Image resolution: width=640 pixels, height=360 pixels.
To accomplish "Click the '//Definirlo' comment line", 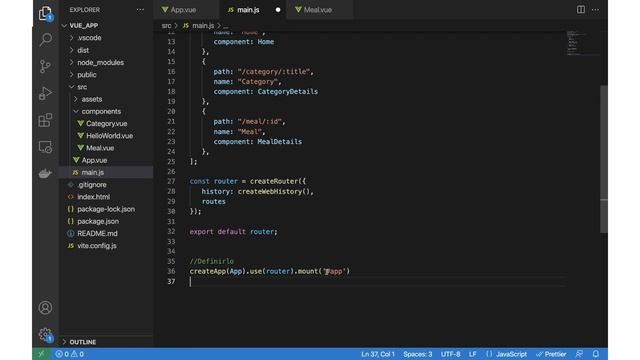I will pos(211,261).
